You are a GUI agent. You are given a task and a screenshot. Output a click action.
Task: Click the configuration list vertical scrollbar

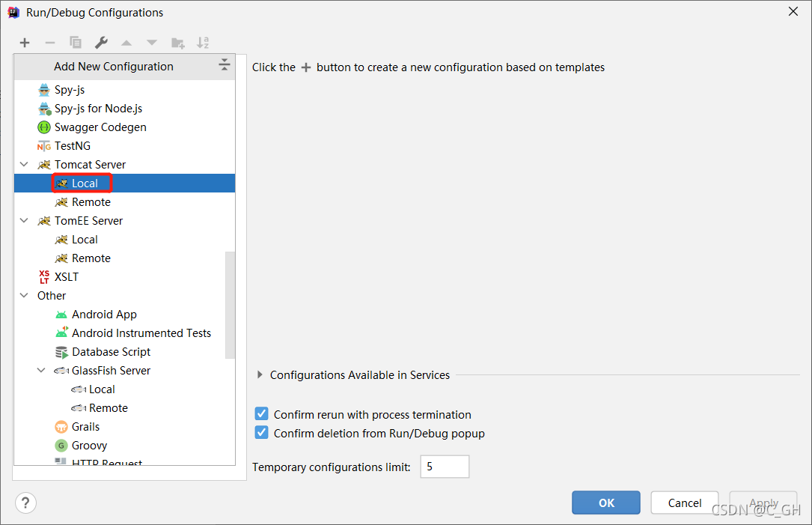[230, 305]
